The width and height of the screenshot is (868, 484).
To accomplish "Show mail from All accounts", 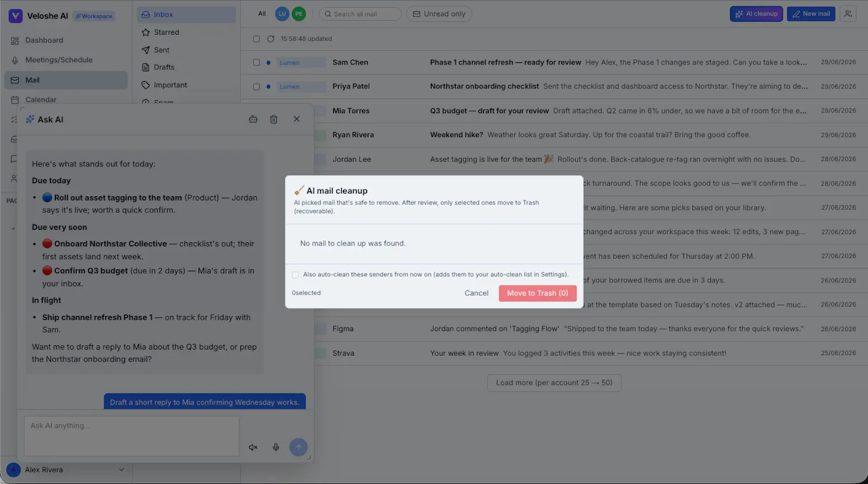I will 262,14.
